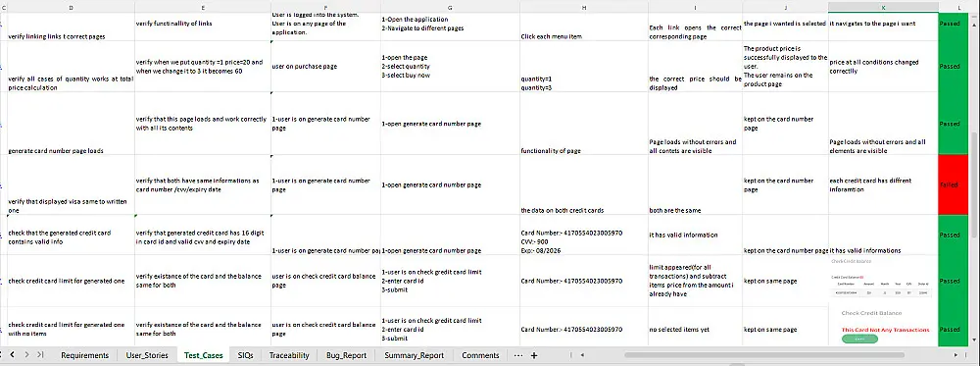Select Passed cell in verify linking links row
980x366 pixels.
[955, 26]
